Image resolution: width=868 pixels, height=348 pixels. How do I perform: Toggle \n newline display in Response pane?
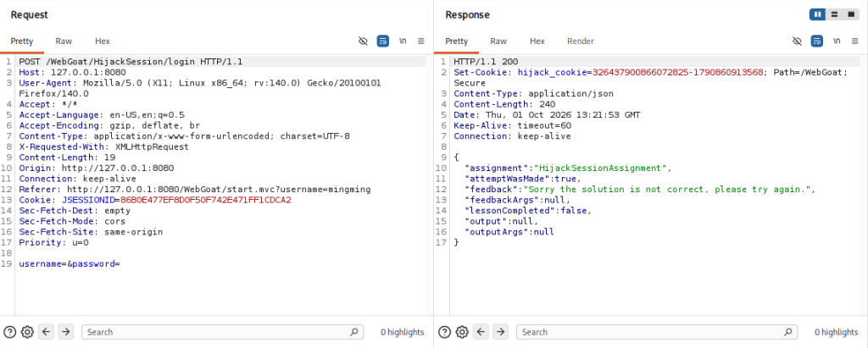coord(837,41)
